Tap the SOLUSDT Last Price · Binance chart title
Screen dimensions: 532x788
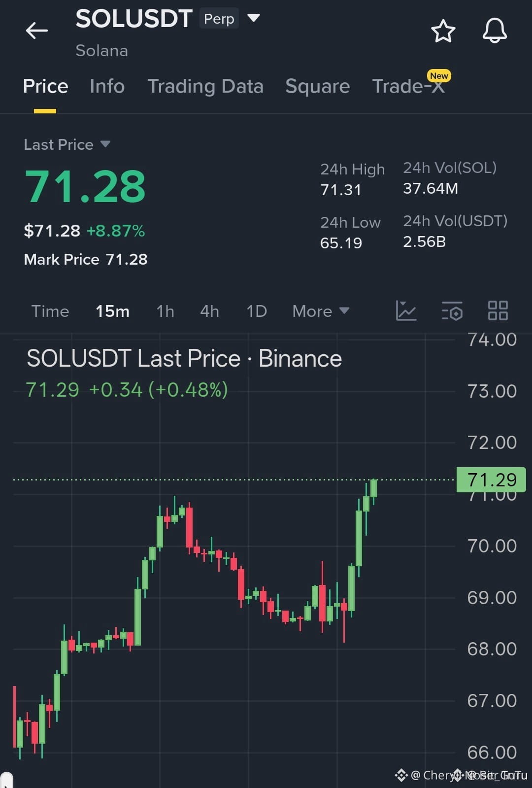pos(184,358)
